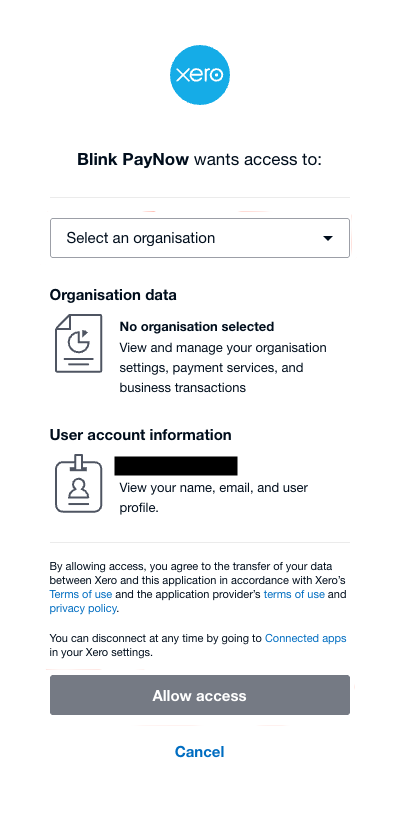The width and height of the screenshot is (406, 828).
Task: Open the privacy policy link
Action: point(83,608)
